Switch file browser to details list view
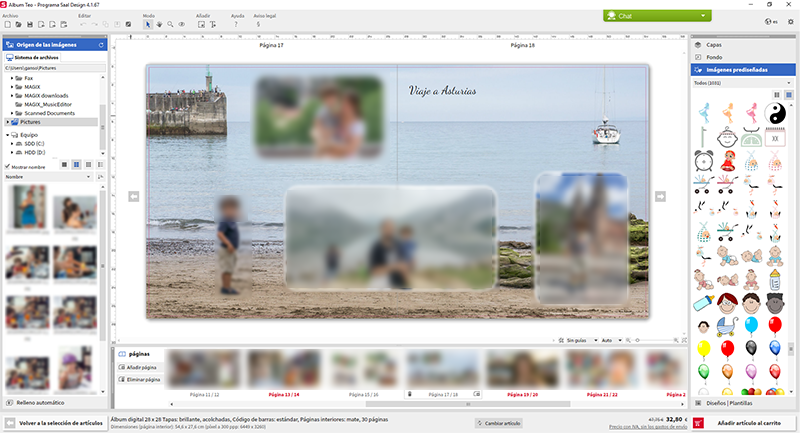Image resolution: width=800 pixels, height=433 pixels. tap(100, 164)
